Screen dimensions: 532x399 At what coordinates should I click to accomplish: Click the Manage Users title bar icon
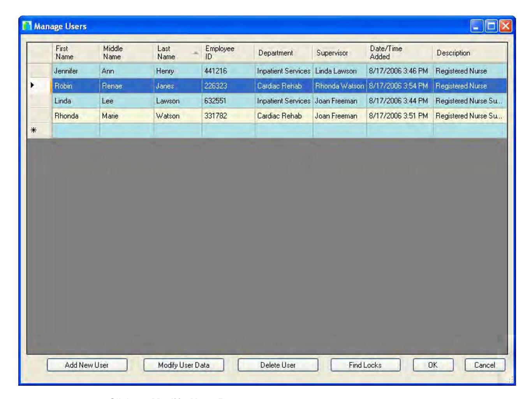[26, 26]
